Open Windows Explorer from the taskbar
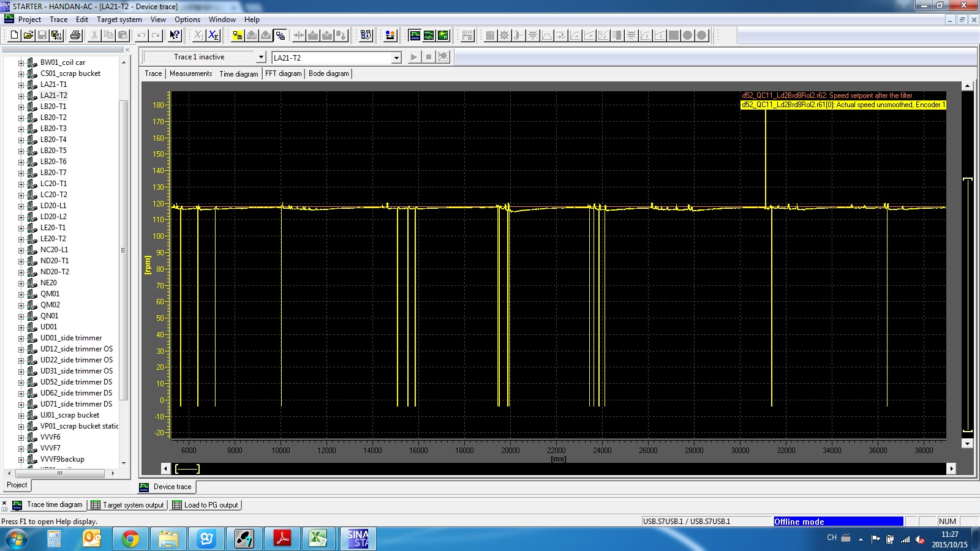The height and width of the screenshot is (551, 980). tap(168, 539)
